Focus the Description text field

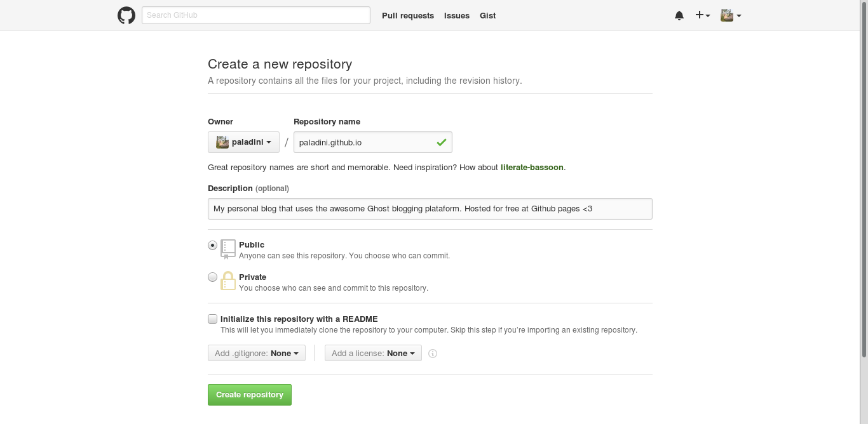pos(430,209)
